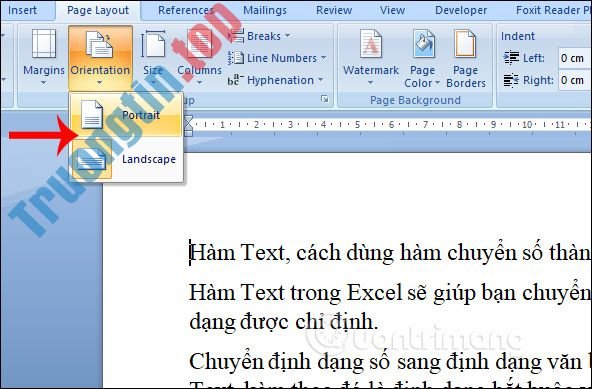Expand the Columns dropdown arrow

(x=199, y=82)
